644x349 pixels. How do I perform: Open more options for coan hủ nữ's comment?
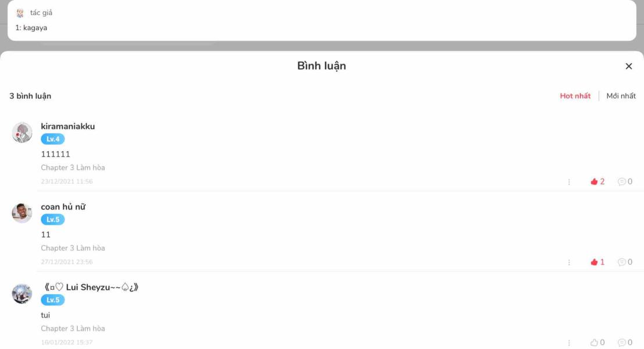569,262
